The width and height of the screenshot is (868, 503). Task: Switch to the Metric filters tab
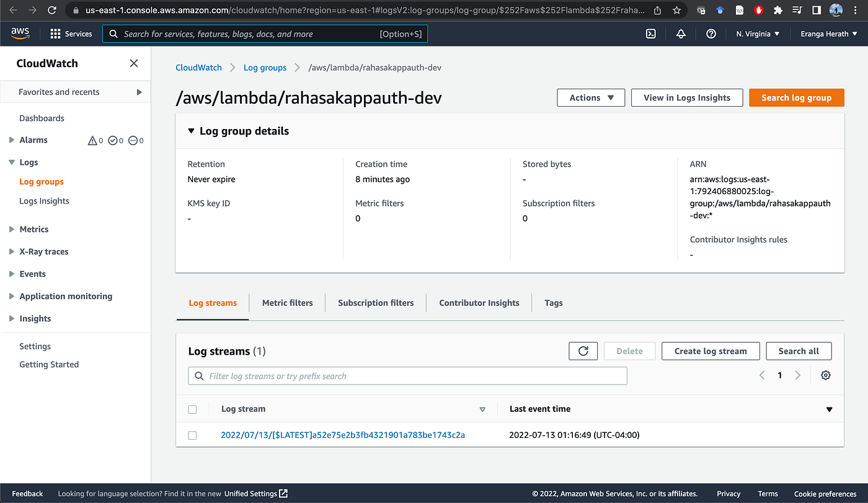point(287,303)
